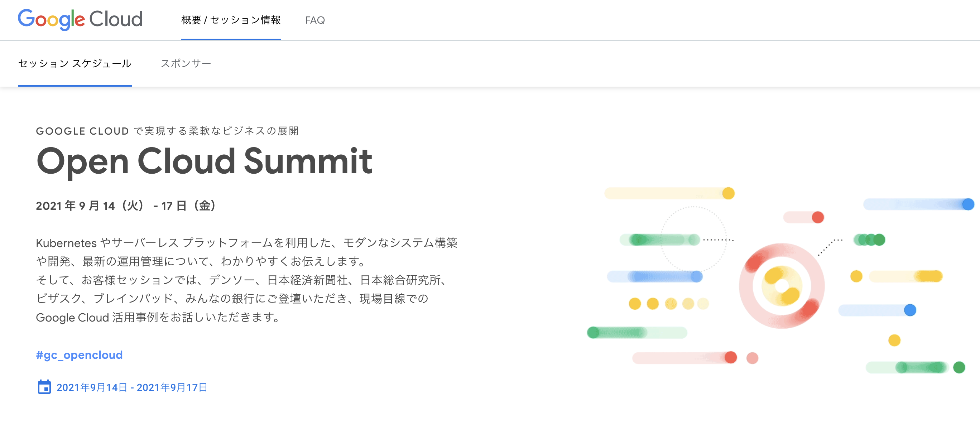Click the cluster of three overlapping green dots
This screenshot has height=425, width=980.
point(870,240)
